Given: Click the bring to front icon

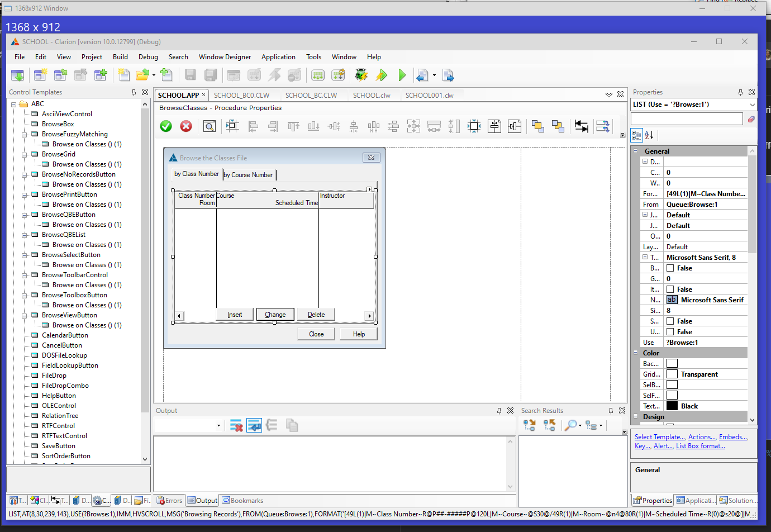Looking at the screenshot, I should point(538,126).
